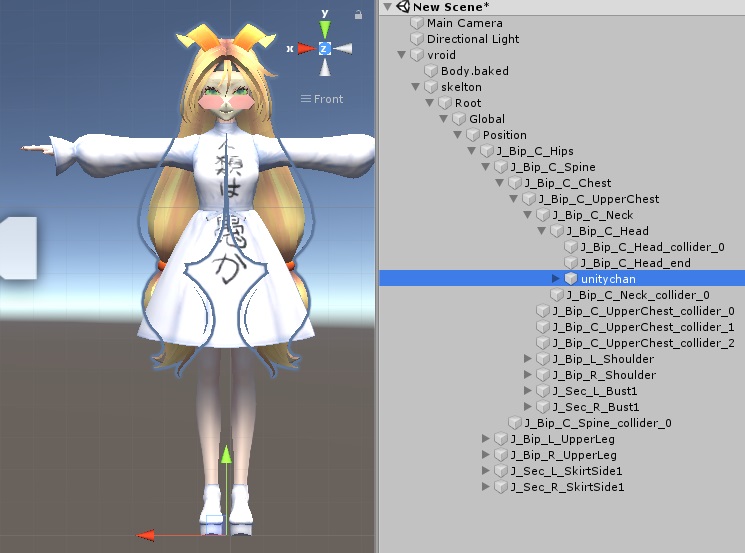Select J_Bip_C_Spine bone

click(x=553, y=167)
